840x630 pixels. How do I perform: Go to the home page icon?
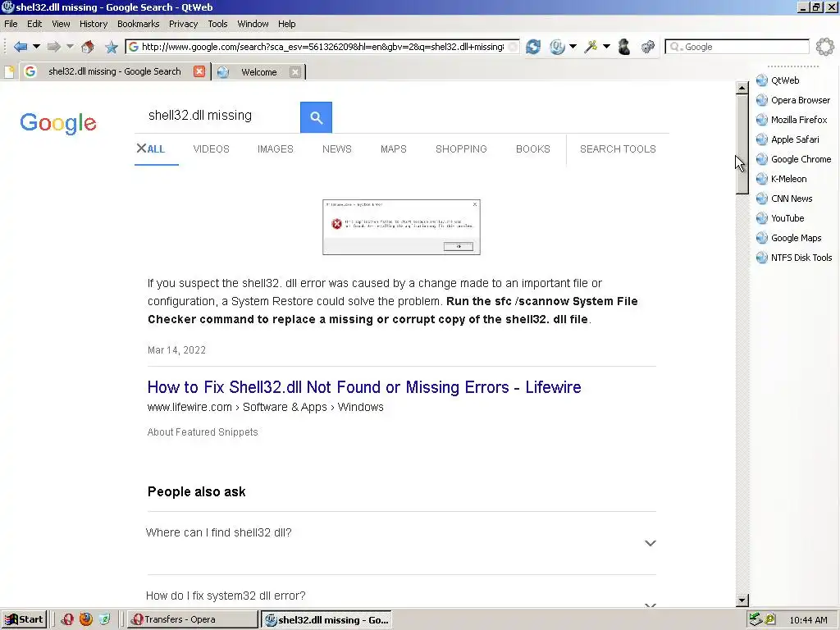[x=88, y=47]
